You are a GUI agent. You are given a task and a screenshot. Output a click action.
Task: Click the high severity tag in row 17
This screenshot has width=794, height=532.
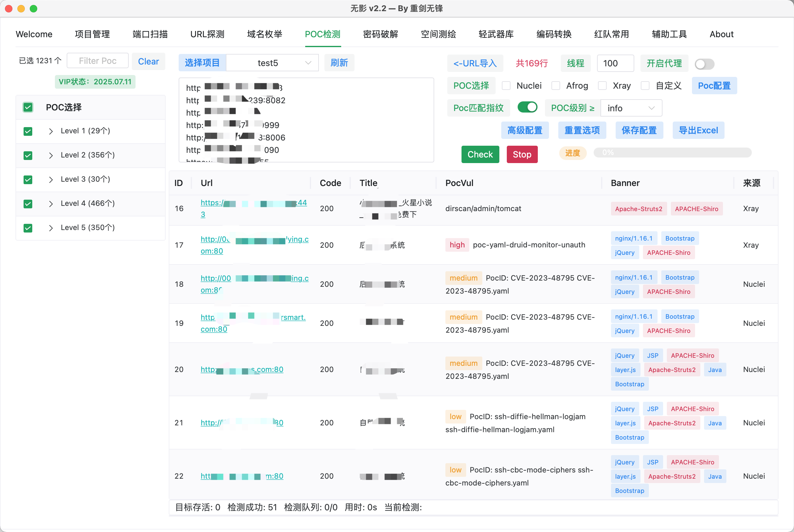pos(457,245)
